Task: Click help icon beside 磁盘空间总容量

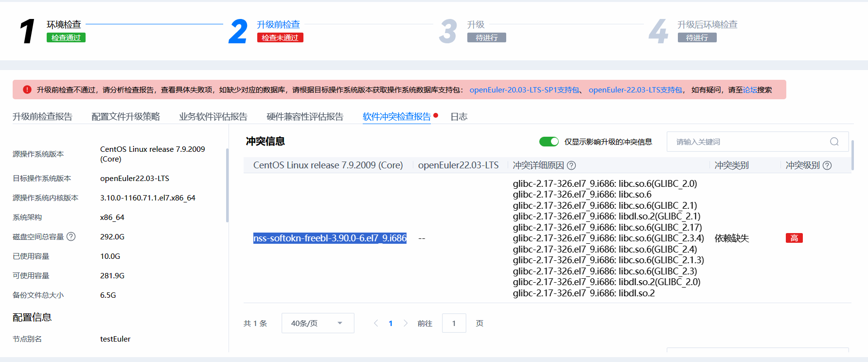Action: (71, 236)
